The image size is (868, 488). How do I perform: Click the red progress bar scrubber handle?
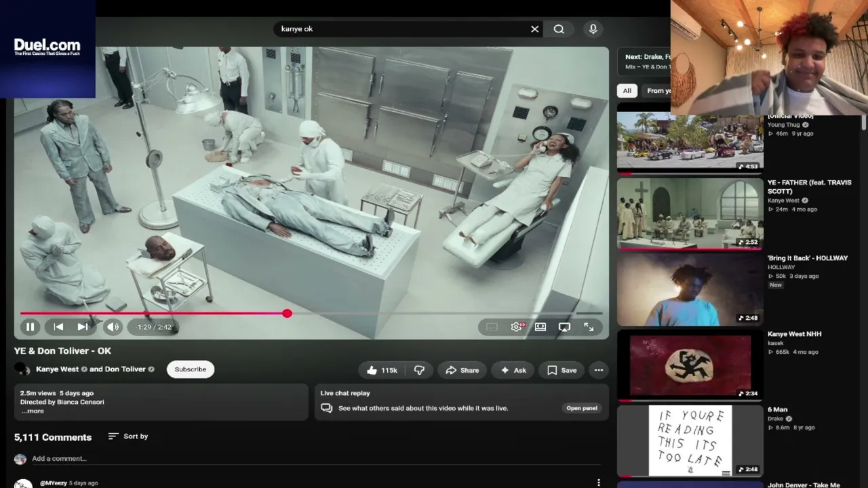click(288, 313)
